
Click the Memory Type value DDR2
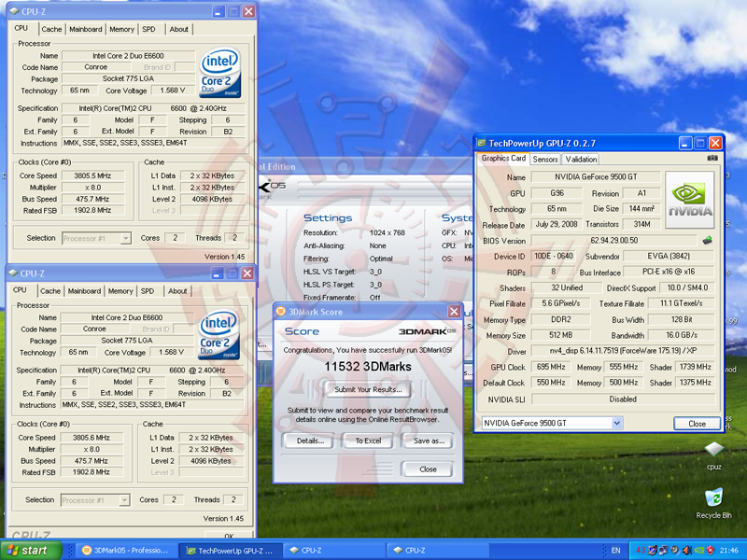560,319
